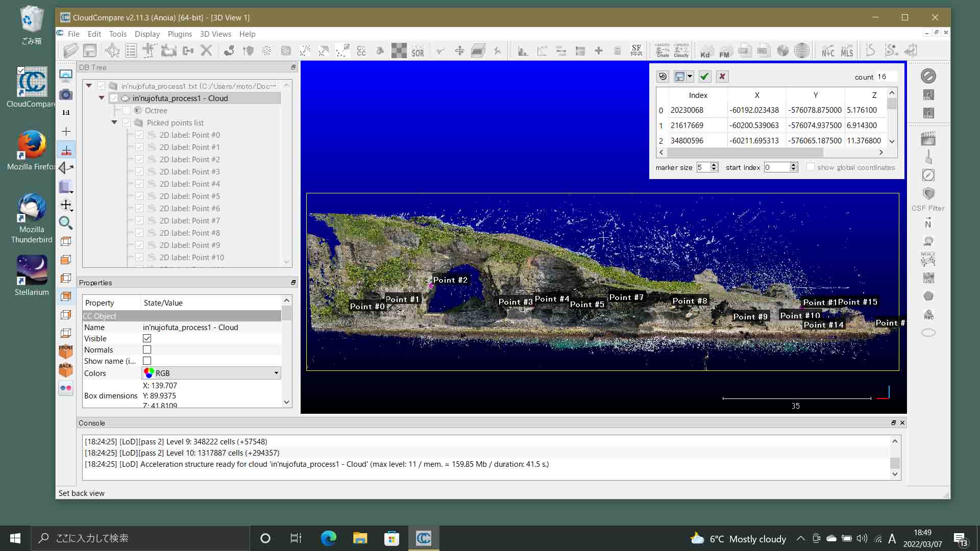The image size is (980, 551).
Task: Collapse the Picked points list folder
Action: (114, 122)
